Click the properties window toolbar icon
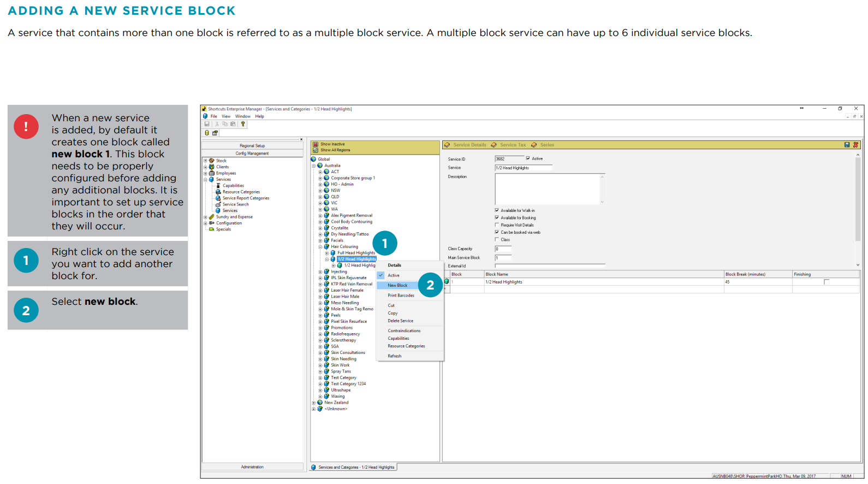This screenshot has width=868, height=484. [215, 133]
